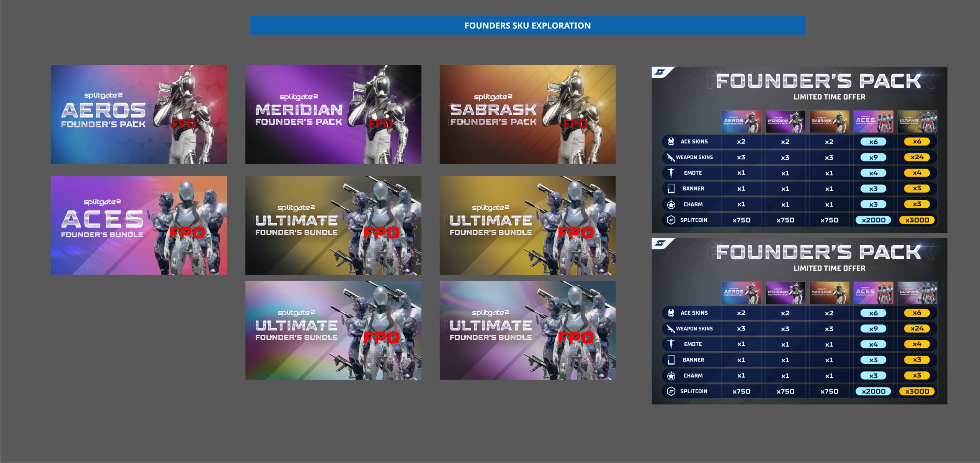Screen dimensions: 980x463
Task: Click Ultimate column thumbnail in bottom table
Action: pos(917,293)
